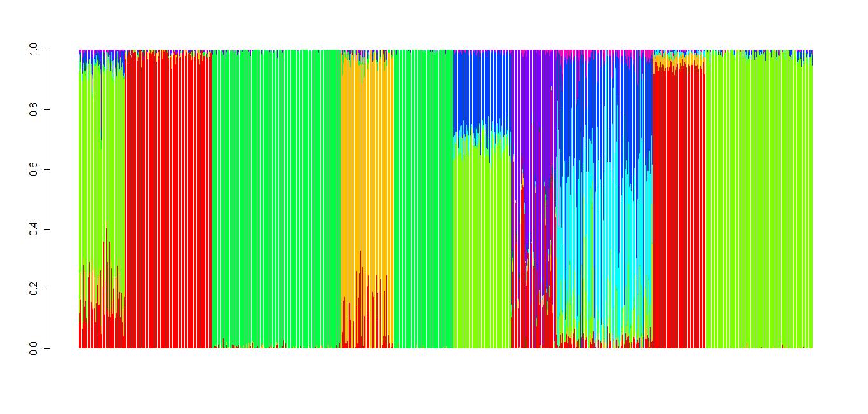Click the 0.4 y-axis tick label

(33, 229)
